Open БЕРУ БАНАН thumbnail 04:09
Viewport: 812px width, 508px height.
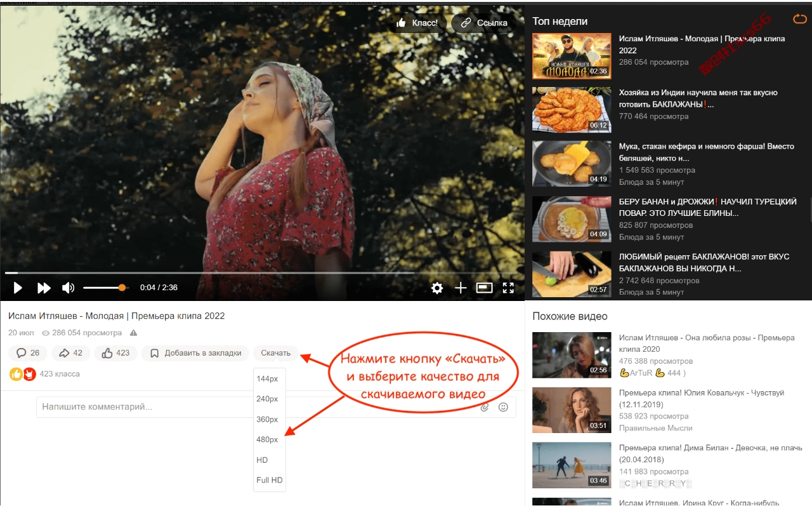click(572, 219)
